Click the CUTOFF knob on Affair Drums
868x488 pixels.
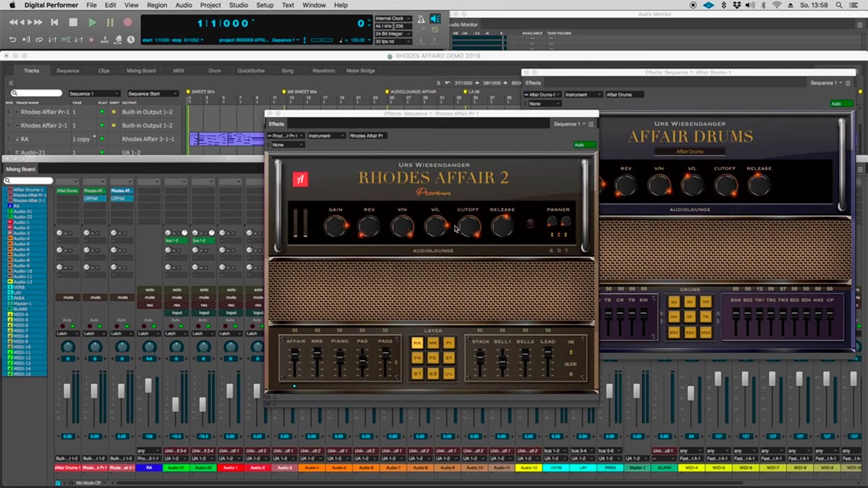pos(726,185)
